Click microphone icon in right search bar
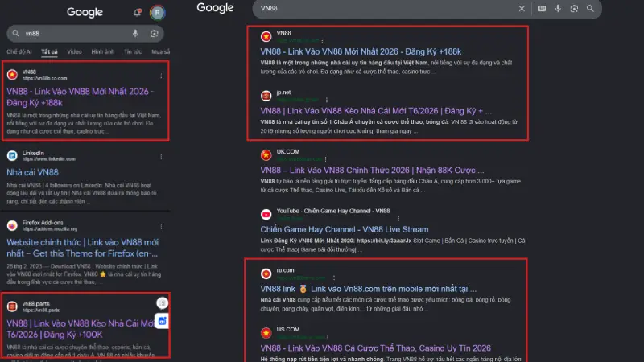Image resolution: width=644 pixels, height=362 pixels. 558,9
